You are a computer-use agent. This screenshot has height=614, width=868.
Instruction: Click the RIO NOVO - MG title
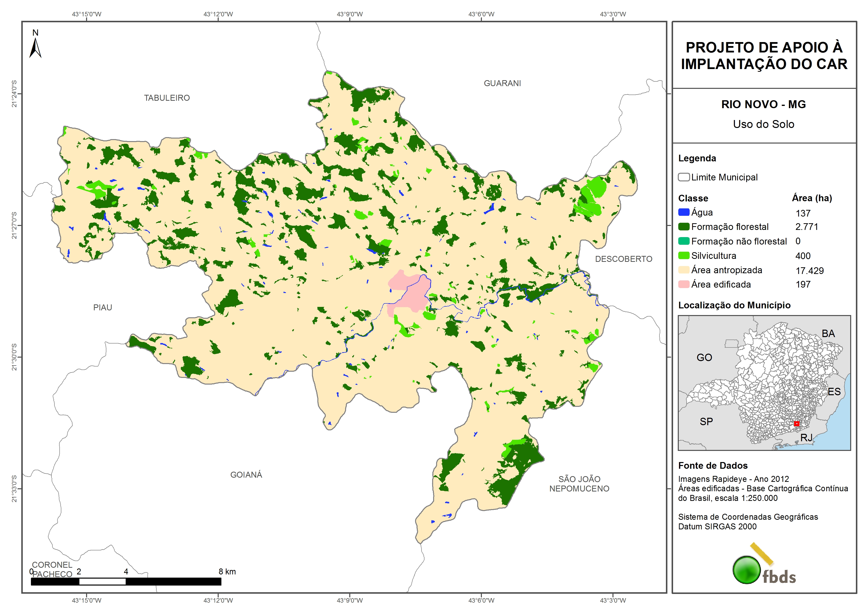click(763, 104)
